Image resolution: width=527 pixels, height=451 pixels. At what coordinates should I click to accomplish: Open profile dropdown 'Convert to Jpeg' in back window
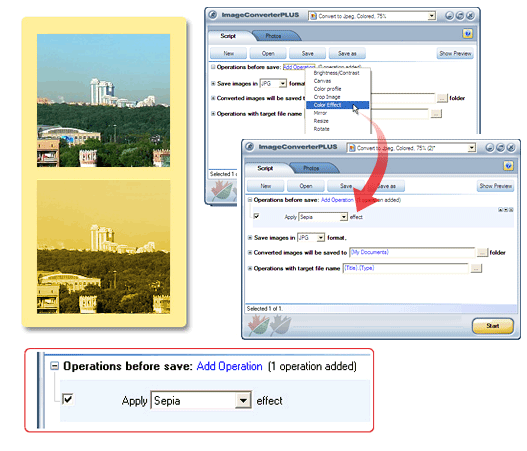pos(432,16)
